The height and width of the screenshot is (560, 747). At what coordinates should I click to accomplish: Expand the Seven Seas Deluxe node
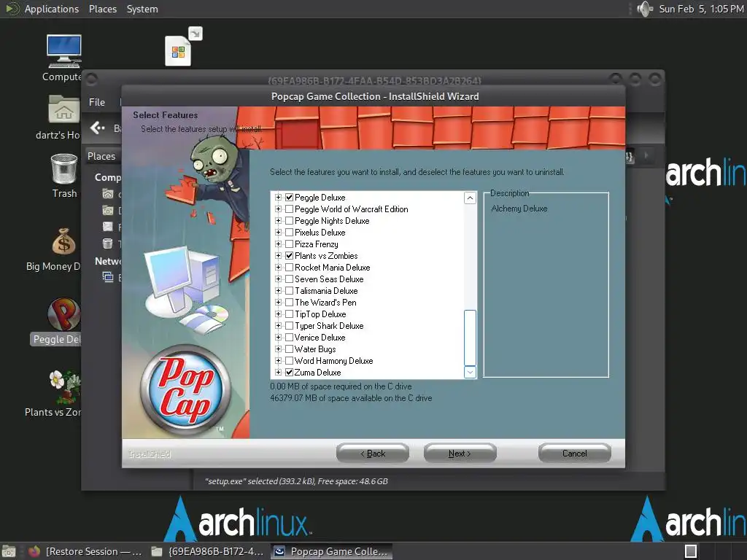coord(278,279)
